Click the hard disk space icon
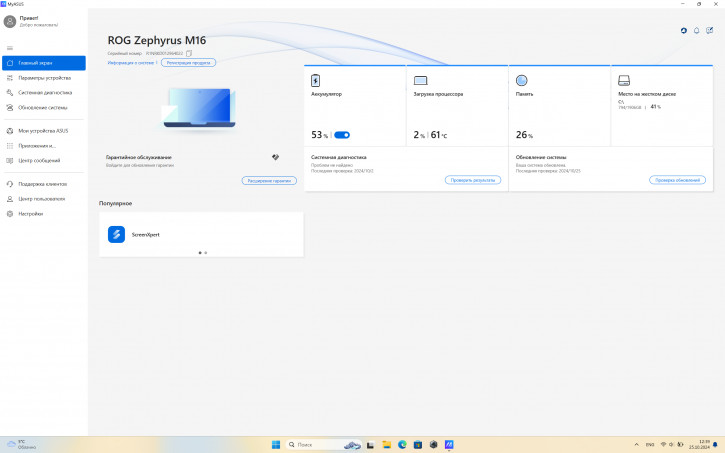 624,80
